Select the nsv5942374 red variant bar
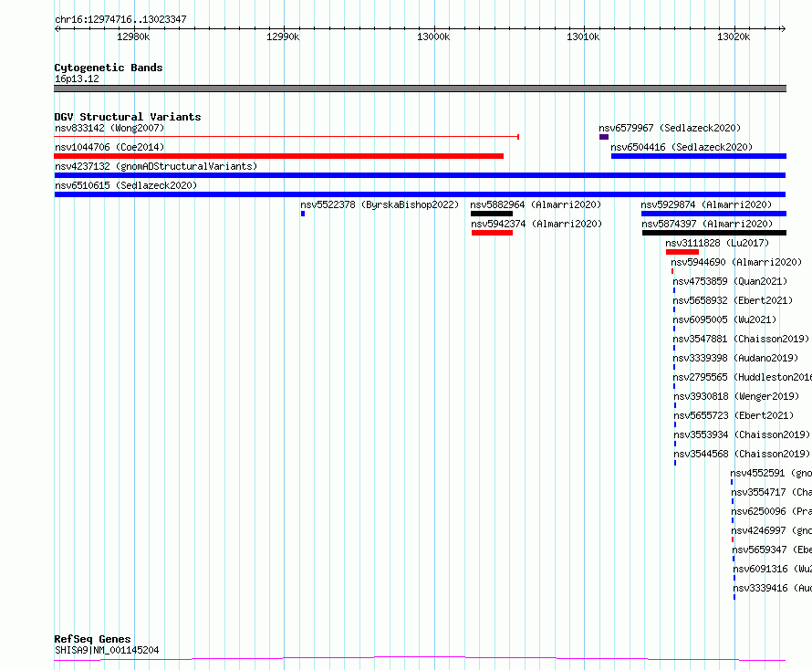This screenshot has width=812, height=670. [492, 233]
